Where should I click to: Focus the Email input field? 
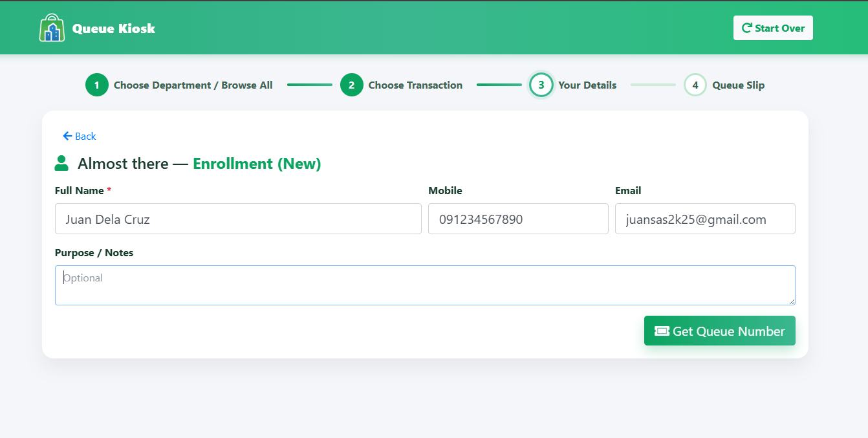click(x=705, y=219)
